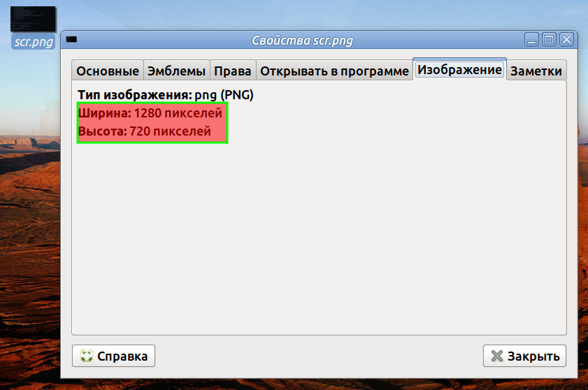Click the Справка help button

coord(114,356)
